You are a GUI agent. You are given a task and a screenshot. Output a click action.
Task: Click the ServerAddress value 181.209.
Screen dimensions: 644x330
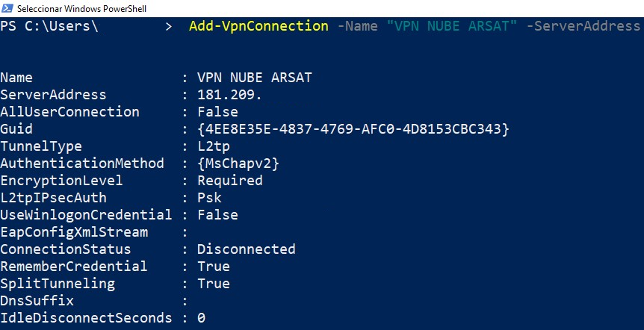(x=229, y=95)
